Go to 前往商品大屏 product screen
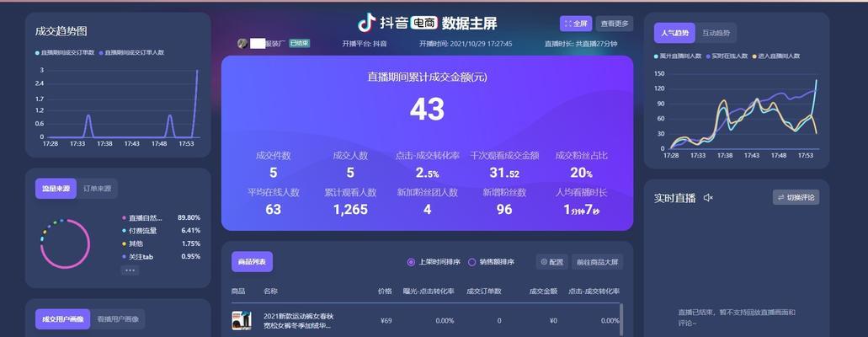 (597, 262)
